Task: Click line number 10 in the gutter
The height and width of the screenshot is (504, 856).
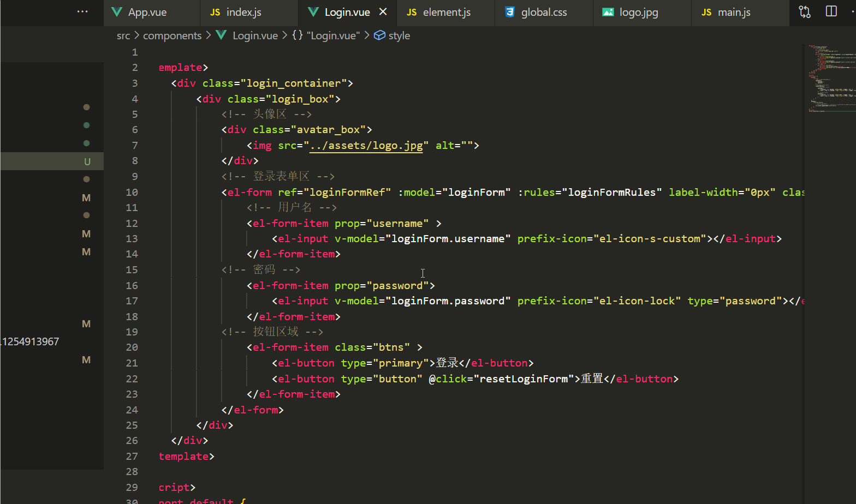Action: [x=132, y=192]
